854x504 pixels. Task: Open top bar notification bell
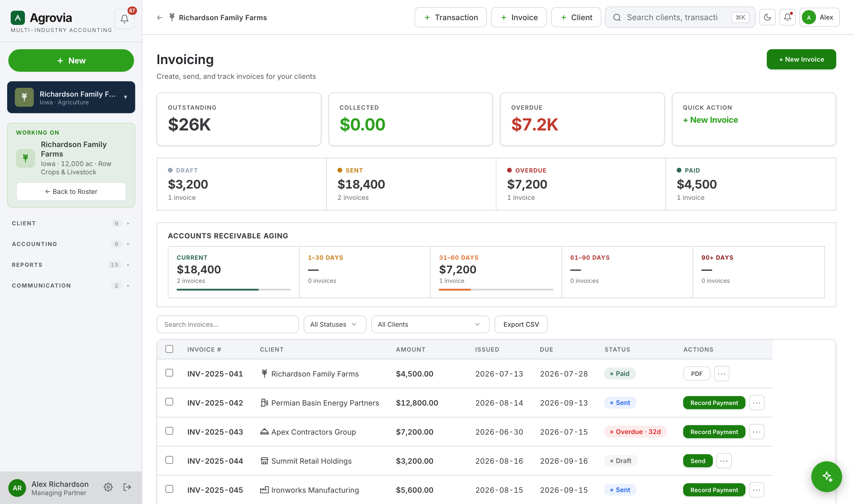point(787,17)
